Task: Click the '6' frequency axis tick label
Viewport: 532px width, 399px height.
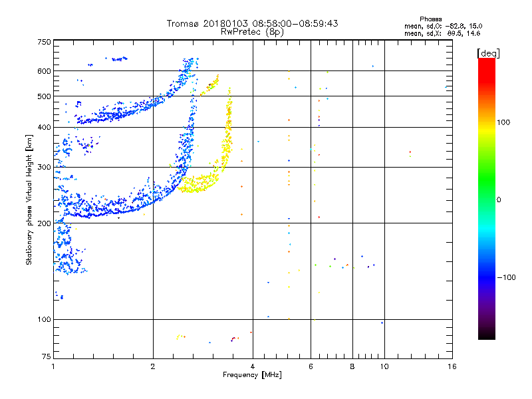Action: (311, 366)
